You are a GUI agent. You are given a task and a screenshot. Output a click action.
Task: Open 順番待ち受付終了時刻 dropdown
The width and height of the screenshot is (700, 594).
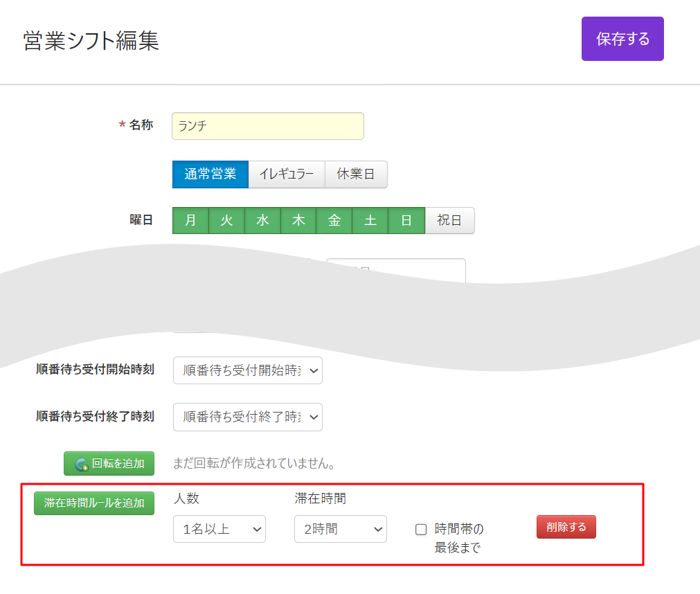pos(247,417)
